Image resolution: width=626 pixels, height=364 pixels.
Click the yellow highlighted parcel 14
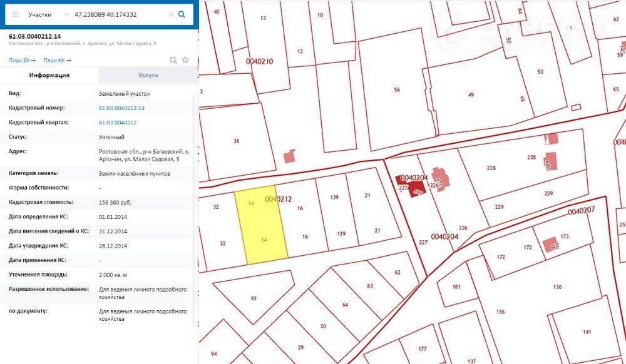[x=261, y=225]
